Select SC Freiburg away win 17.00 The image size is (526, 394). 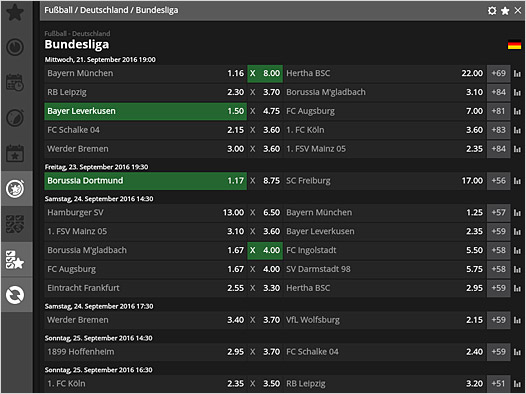385,181
